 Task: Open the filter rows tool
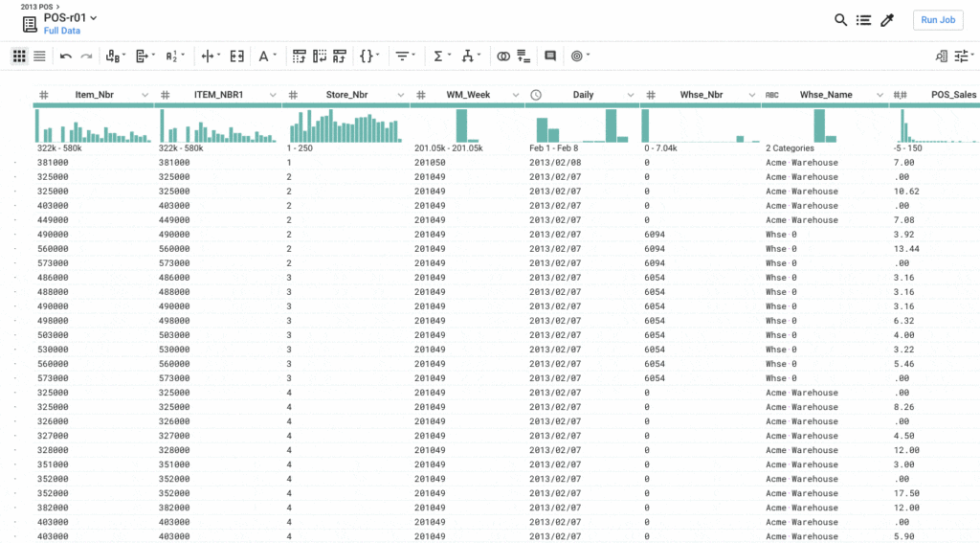click(405, 57)
